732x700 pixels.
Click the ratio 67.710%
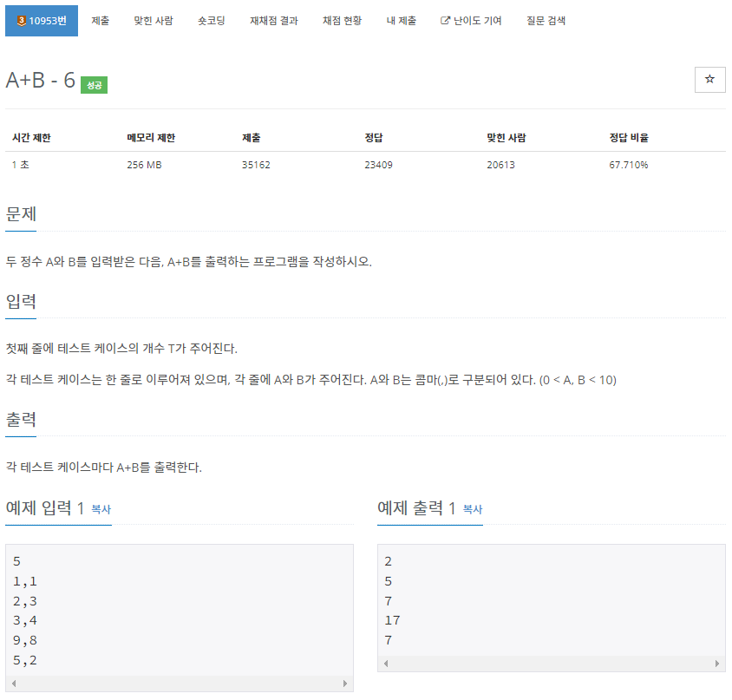click(x=629, y=165)
